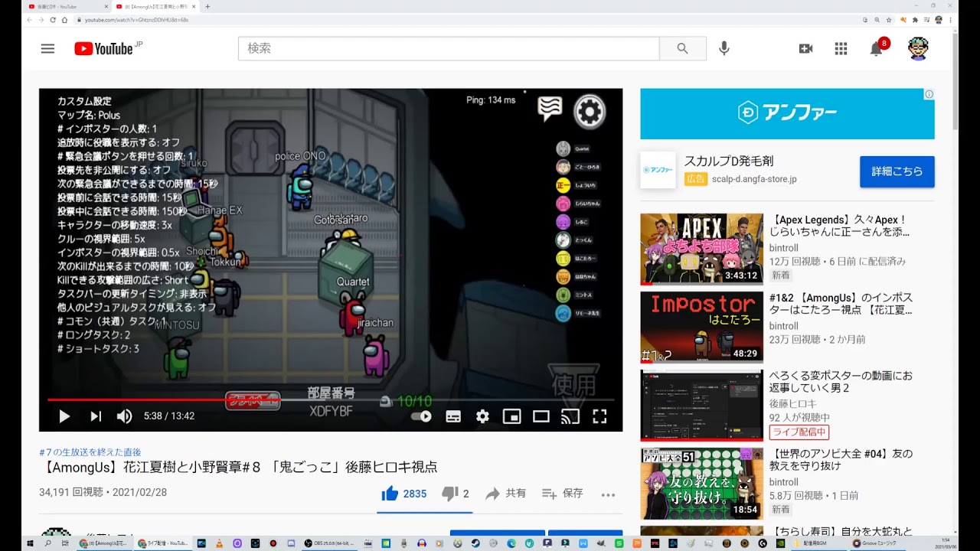Open the create video camera icon
This screenshot has width=980, height=551.
pos(805,48)
